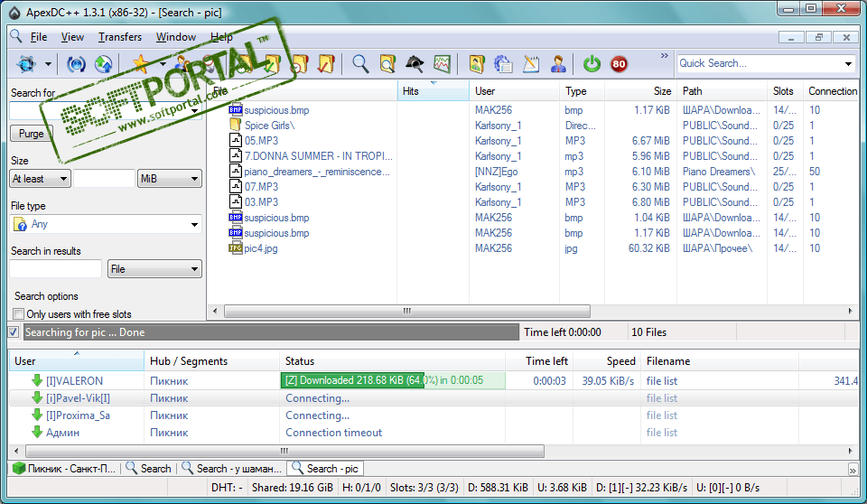Open the View menu

tap(72, 37)
